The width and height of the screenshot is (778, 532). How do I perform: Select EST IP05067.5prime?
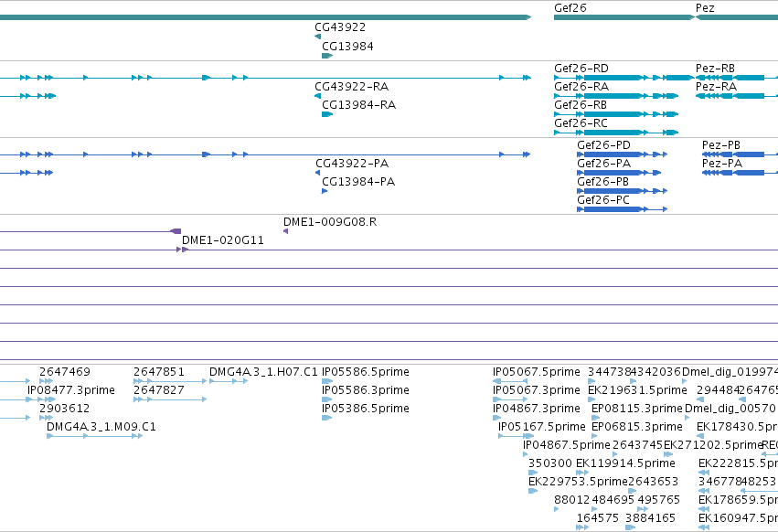point(510,381)
